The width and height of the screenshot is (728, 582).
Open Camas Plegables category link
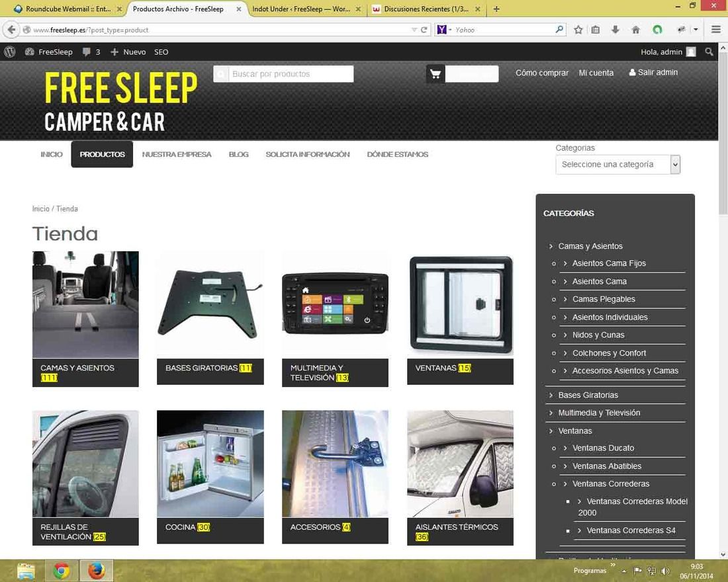click(604, 299)
